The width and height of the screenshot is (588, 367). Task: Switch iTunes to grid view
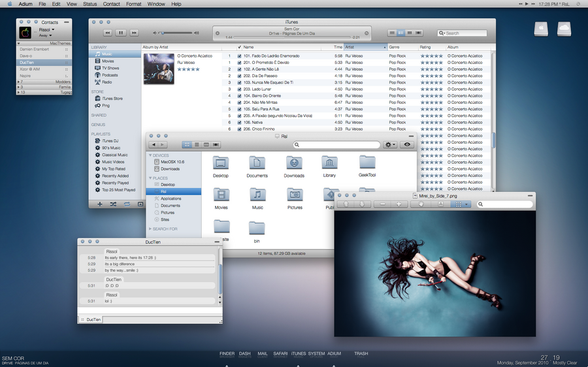[x=410, y=33]
